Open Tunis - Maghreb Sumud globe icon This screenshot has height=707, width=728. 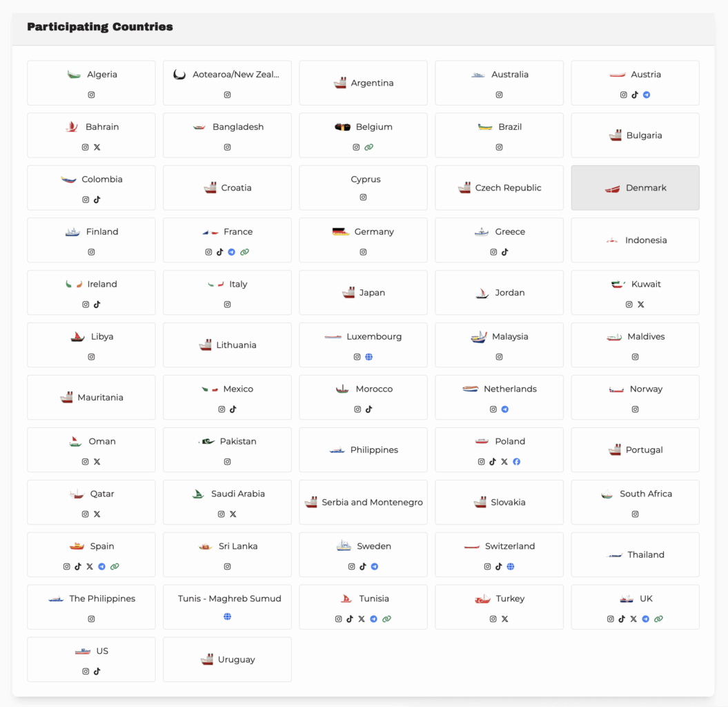227,617
